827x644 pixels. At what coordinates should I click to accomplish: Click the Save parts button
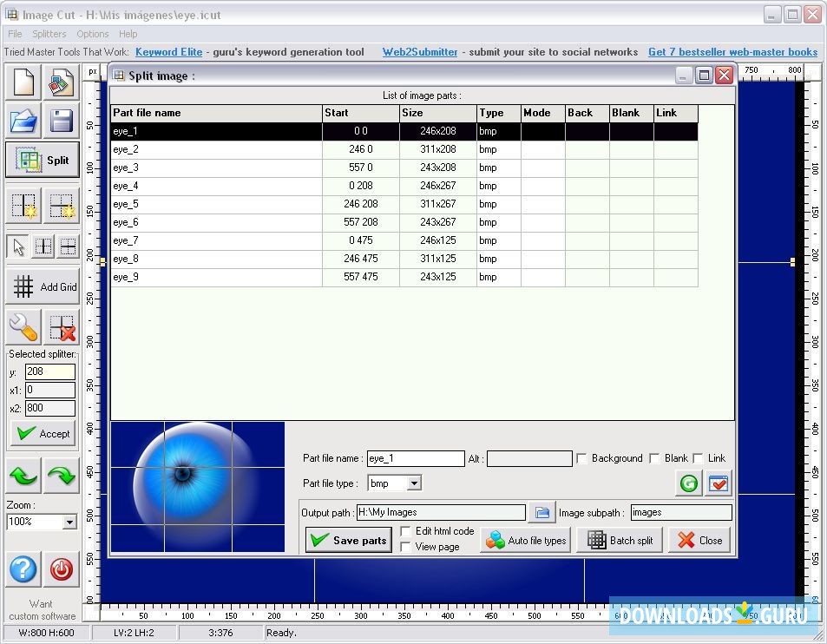click(x=349, y=540)
